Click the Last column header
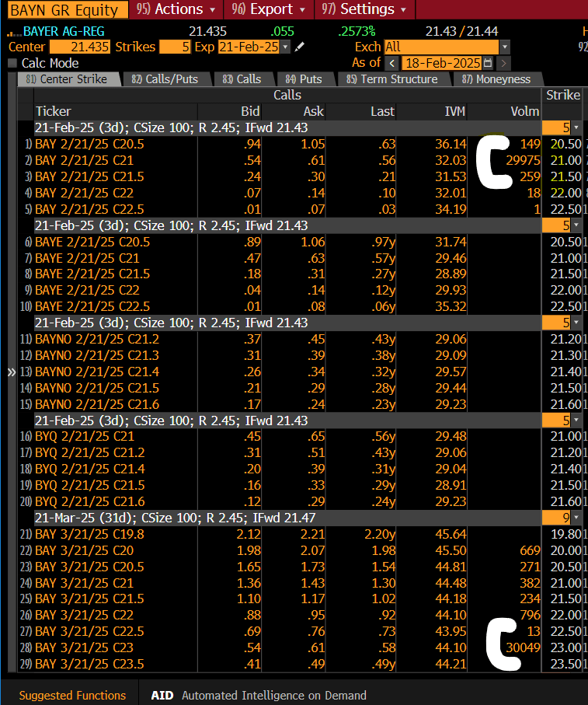Image resolution: width=588 pixels, height=705 pixels. click(x=360, y=111)
